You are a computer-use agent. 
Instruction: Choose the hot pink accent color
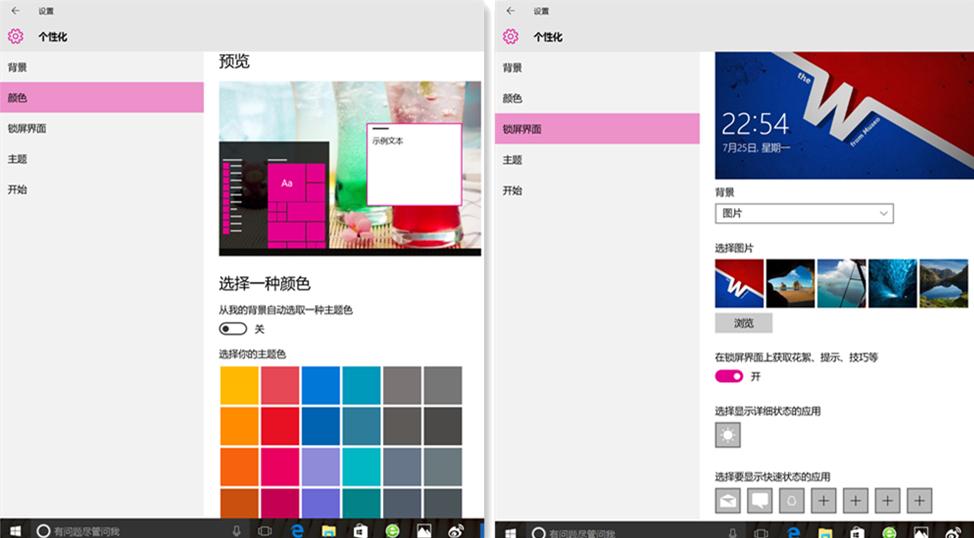coord(280,467)
